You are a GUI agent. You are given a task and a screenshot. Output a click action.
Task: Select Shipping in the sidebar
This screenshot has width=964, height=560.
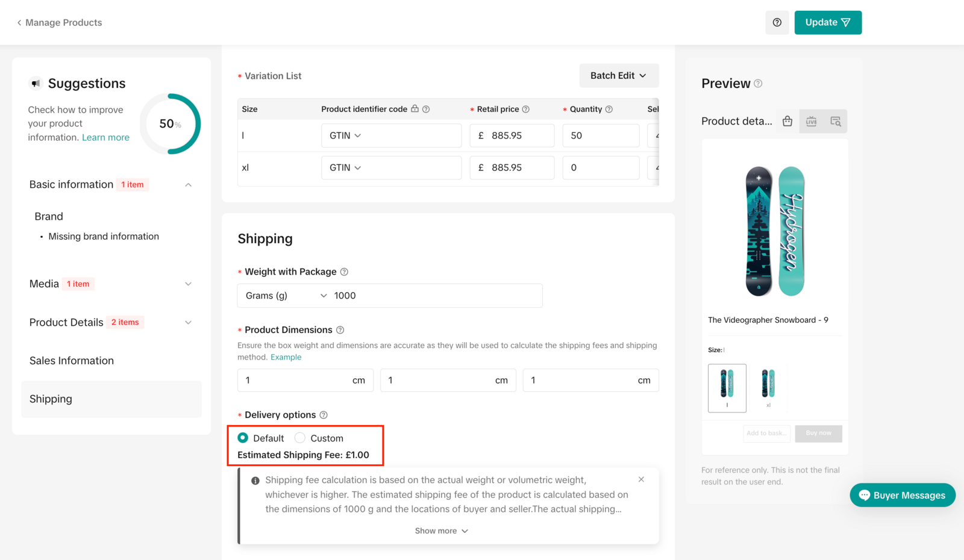[x=51, y=399]
